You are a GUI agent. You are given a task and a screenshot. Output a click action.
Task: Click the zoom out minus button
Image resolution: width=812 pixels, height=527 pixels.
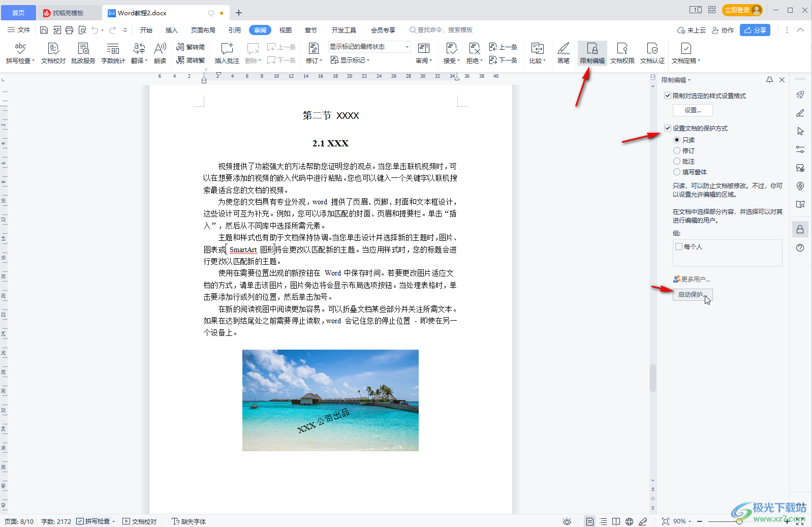[700, 521]
